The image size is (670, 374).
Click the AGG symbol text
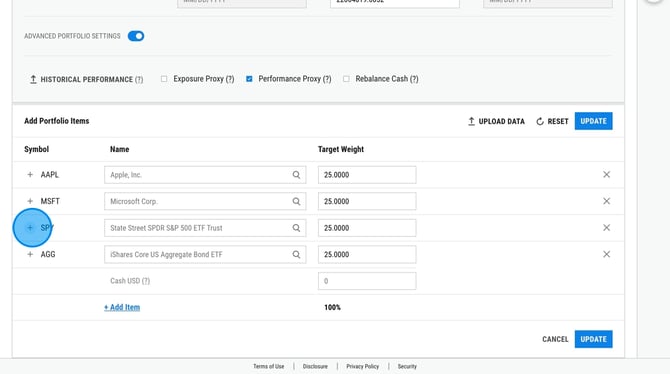pos(48,254)
